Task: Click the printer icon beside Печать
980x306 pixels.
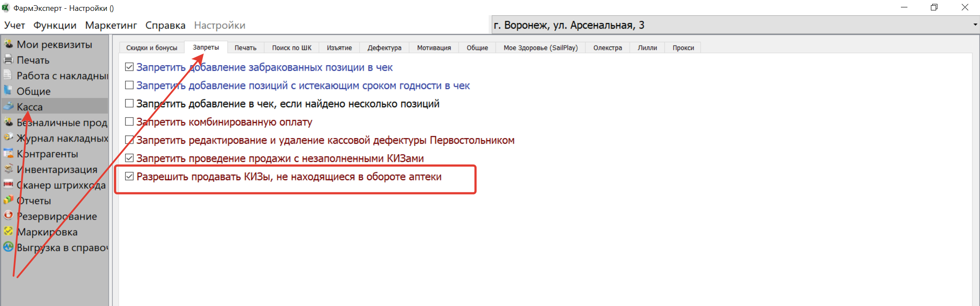Action: coord(8,59)
